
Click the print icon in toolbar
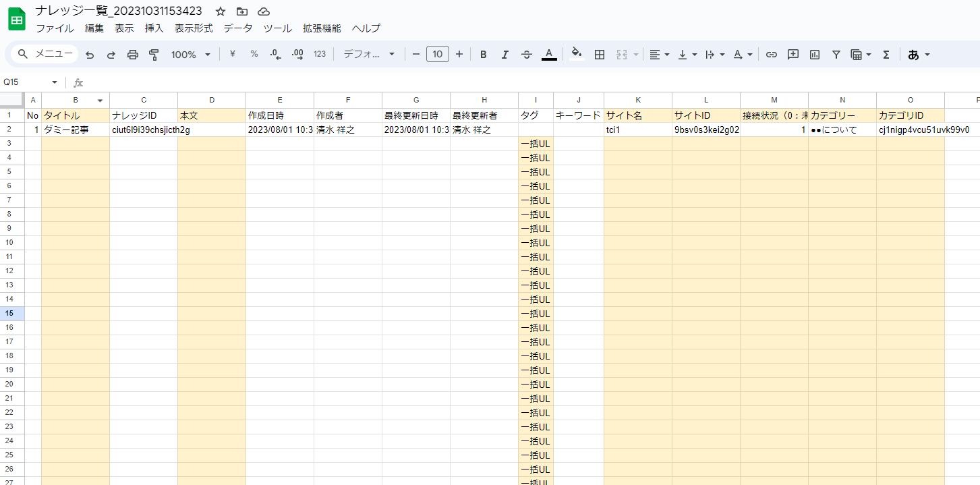point(133,55)
